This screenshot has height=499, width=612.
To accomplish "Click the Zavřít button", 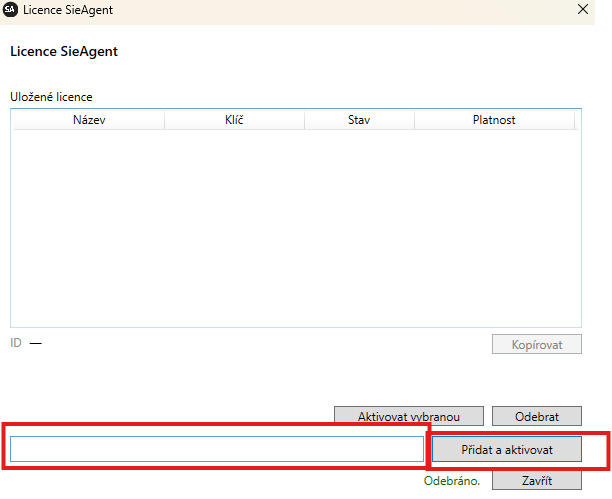I will pyautogui.click(x=537, y=480).
